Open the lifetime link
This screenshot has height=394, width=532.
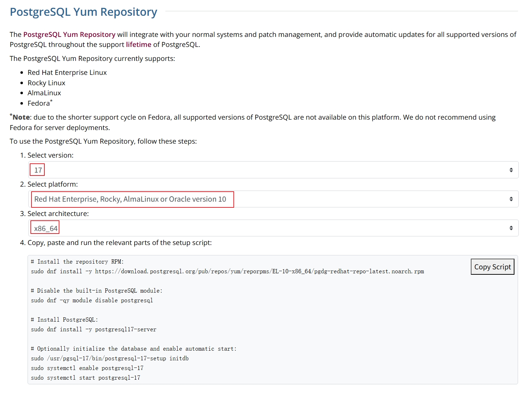pos(139,44)
